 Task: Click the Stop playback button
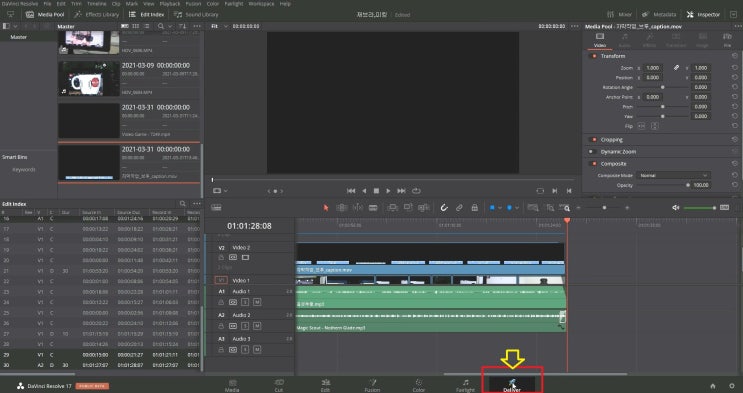coord(376,191)
